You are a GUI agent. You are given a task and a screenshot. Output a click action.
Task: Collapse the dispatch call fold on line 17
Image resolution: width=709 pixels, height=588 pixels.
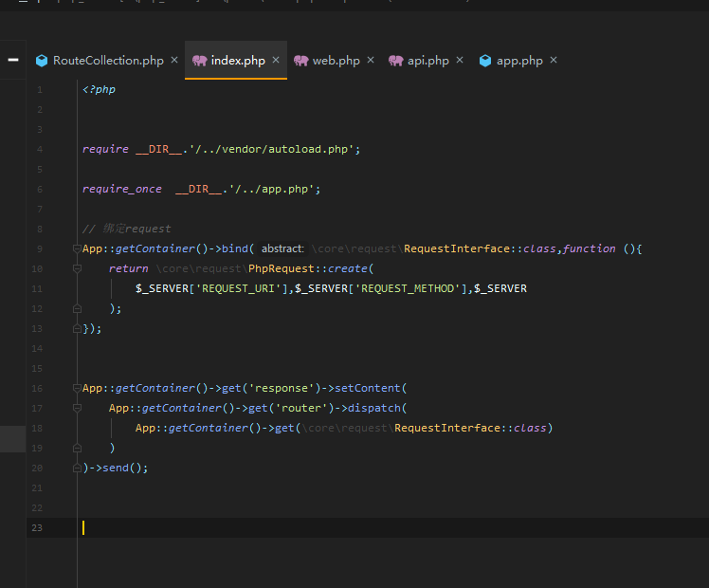click(x=77, y=408)
